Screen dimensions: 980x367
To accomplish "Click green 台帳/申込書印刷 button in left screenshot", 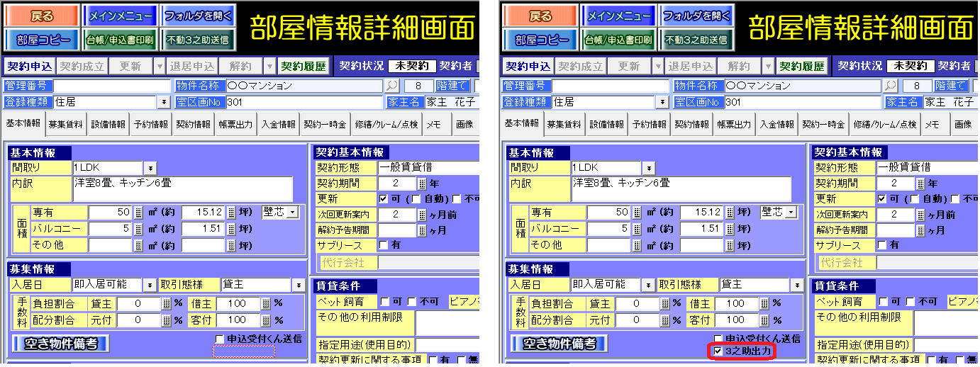I will click(119, 40).
